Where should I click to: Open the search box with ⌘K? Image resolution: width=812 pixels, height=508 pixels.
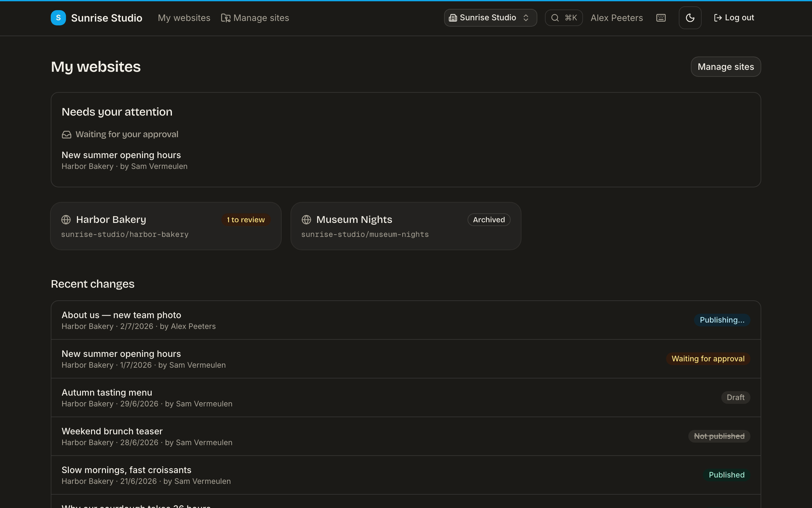click(x=564, y=18)
